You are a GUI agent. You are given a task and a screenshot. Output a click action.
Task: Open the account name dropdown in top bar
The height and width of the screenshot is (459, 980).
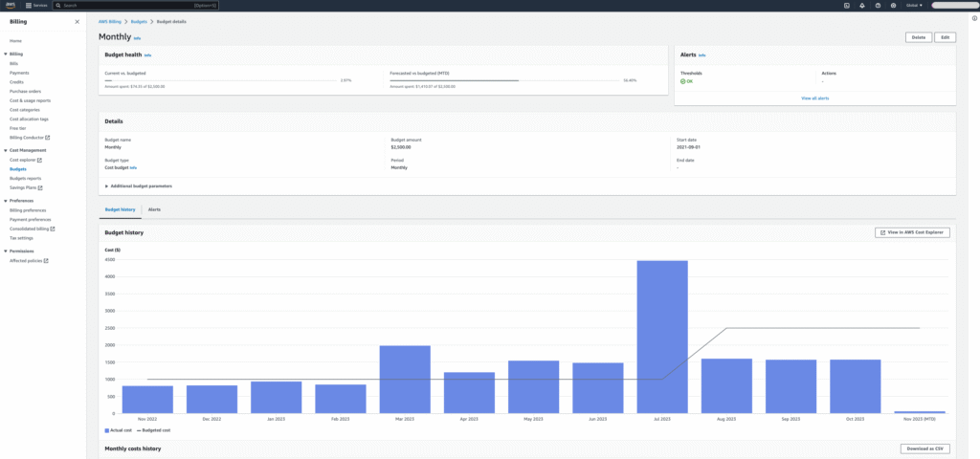tap(954, 5)
